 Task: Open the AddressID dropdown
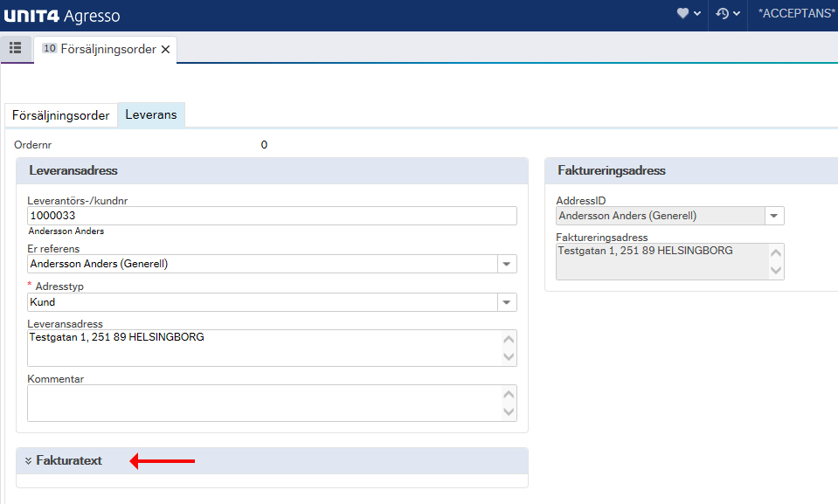[x=774, y=216]
